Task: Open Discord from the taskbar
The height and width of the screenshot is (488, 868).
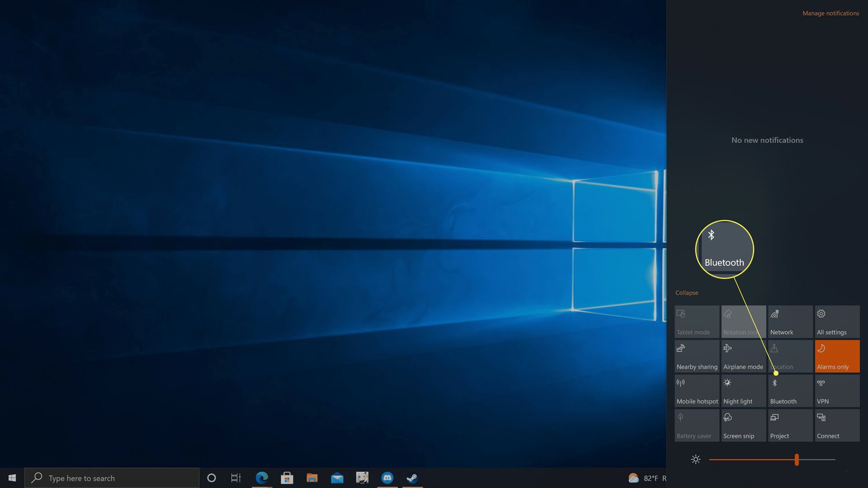Action: pyautogui.click(x=387, y=478)
